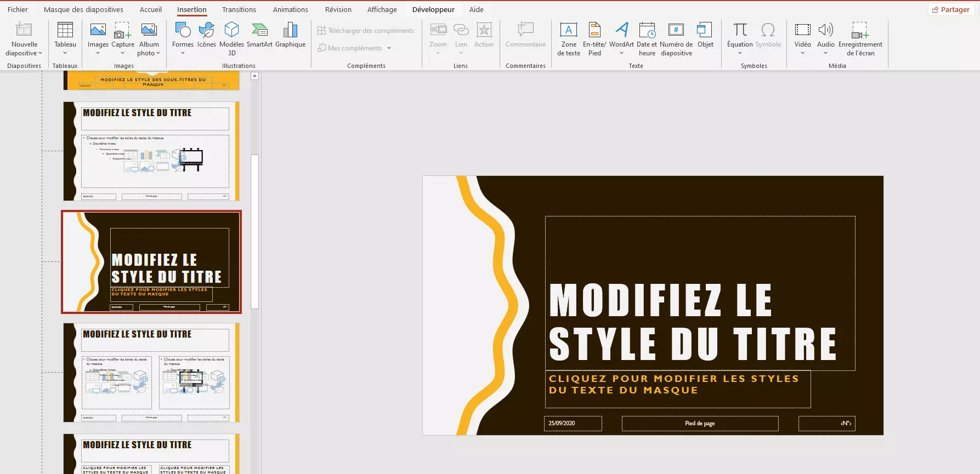
Task: Click the thumbnail pane scroll-up arrow
Action: [254, 76]
